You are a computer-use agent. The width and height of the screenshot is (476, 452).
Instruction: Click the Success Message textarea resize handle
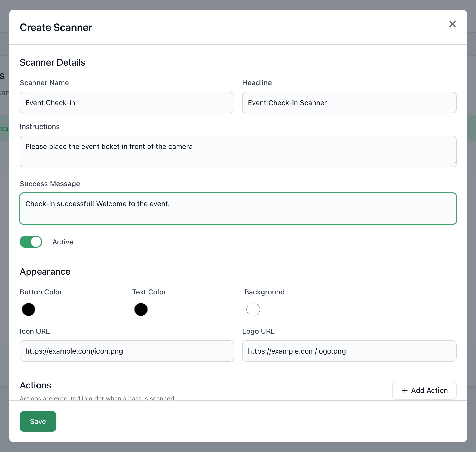pos(454,222)
